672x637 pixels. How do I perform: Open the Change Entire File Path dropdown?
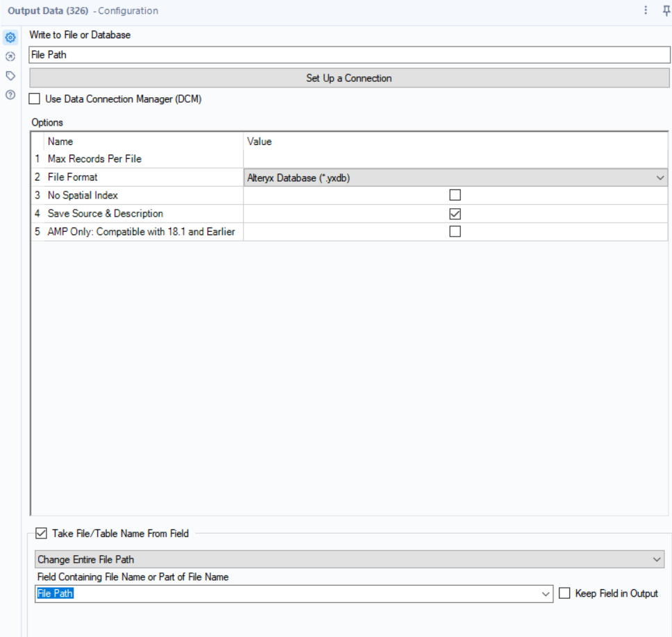662,559
